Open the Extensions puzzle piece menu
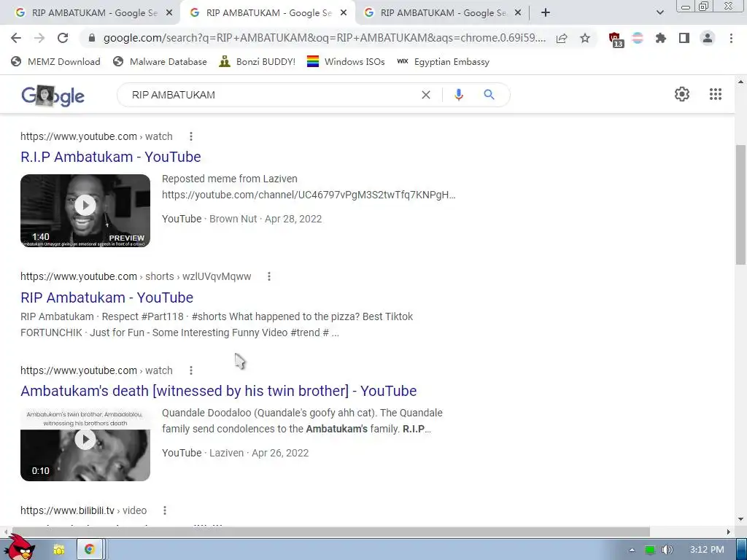This screenshot has width=747, height=560. pos(661,38)
